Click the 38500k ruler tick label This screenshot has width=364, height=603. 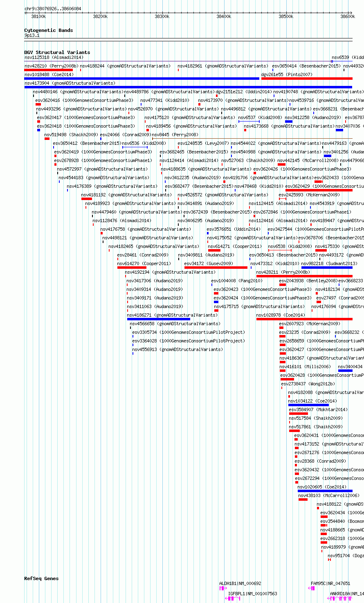[285, 16]
